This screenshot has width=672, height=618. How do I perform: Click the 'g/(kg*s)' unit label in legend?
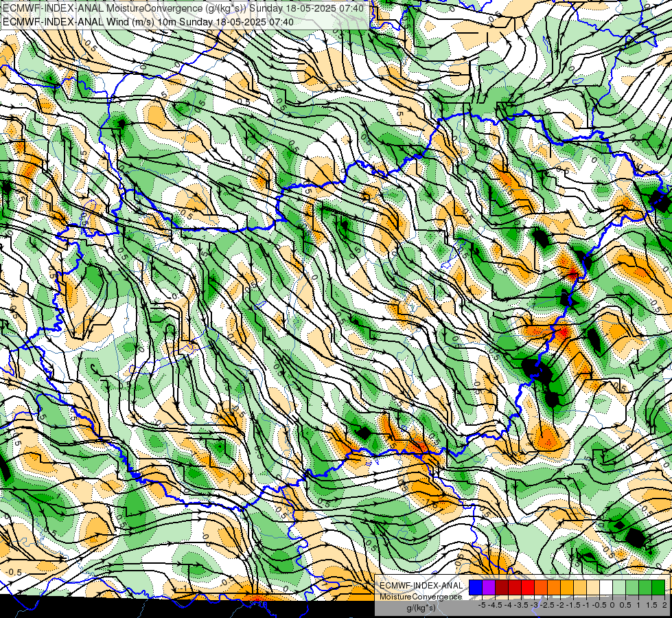421,608
